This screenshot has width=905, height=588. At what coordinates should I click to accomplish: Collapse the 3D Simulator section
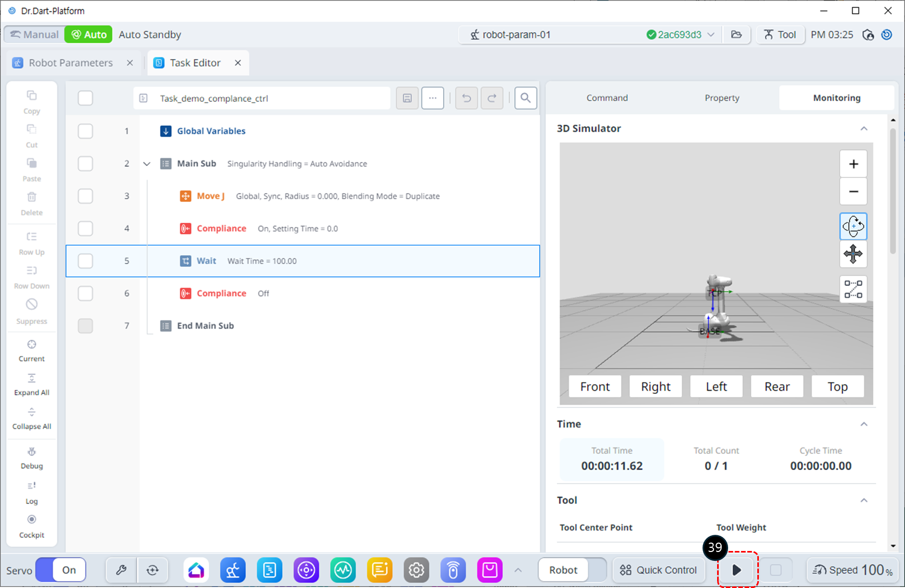pyautogui.click(x=864, y=129)
